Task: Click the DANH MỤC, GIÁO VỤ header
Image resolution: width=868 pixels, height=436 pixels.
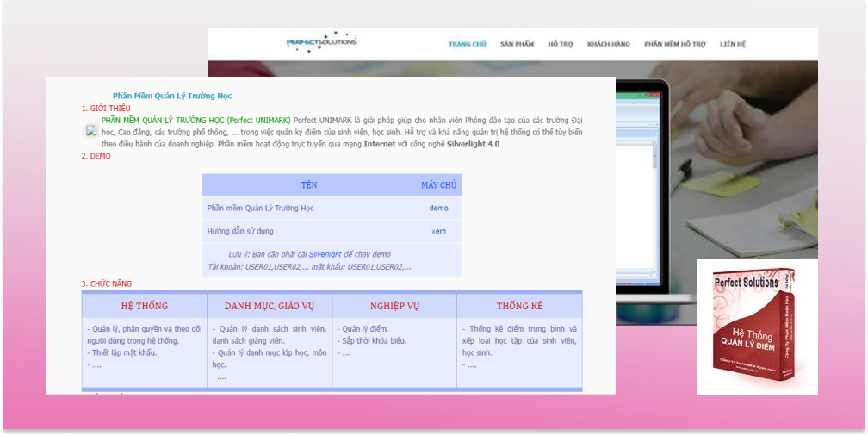Action: (x=270, y=306)
